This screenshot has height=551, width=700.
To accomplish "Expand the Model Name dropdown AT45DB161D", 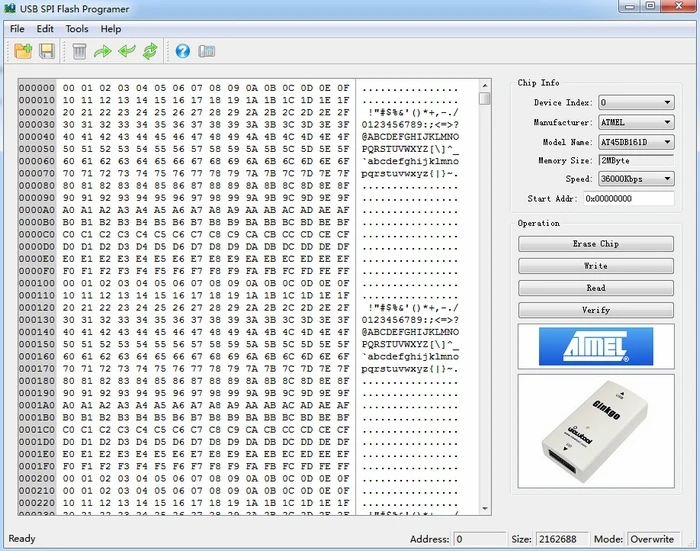I will click(636, 142).
